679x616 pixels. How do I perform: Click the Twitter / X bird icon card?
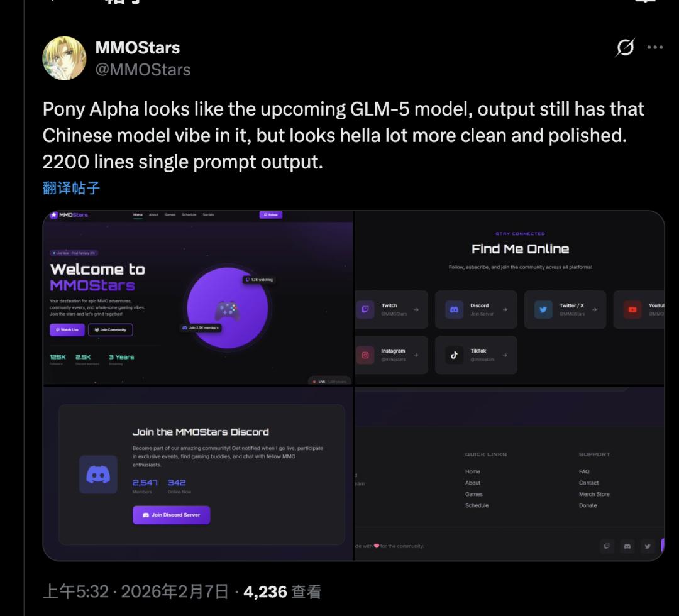coord(543,309)
